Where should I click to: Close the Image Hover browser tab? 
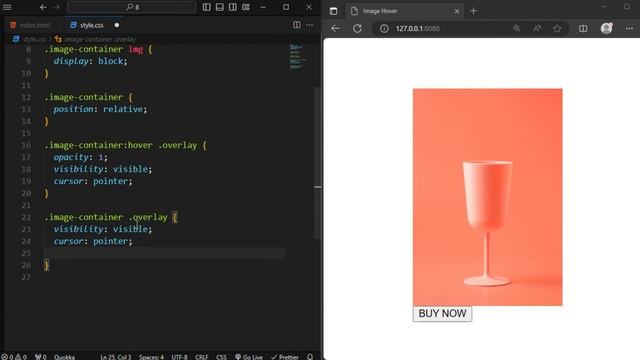pyautogui.click(x=457, y=11)
